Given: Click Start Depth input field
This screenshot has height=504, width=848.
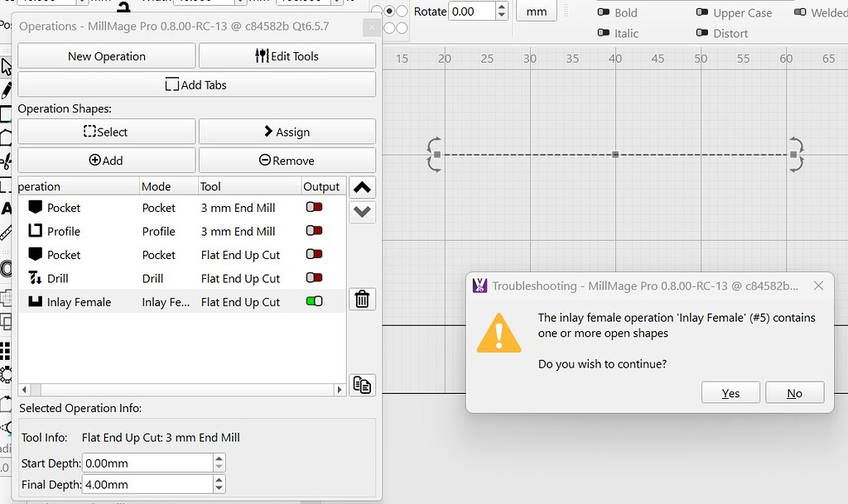Looking at the screenshot, I should coord(147,463).
